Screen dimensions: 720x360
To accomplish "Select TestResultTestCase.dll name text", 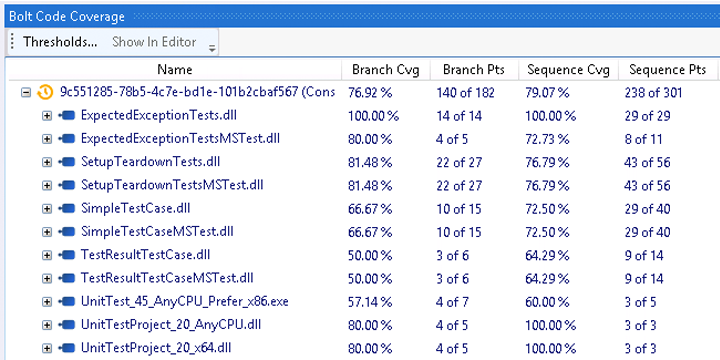I will pos(146,255).
